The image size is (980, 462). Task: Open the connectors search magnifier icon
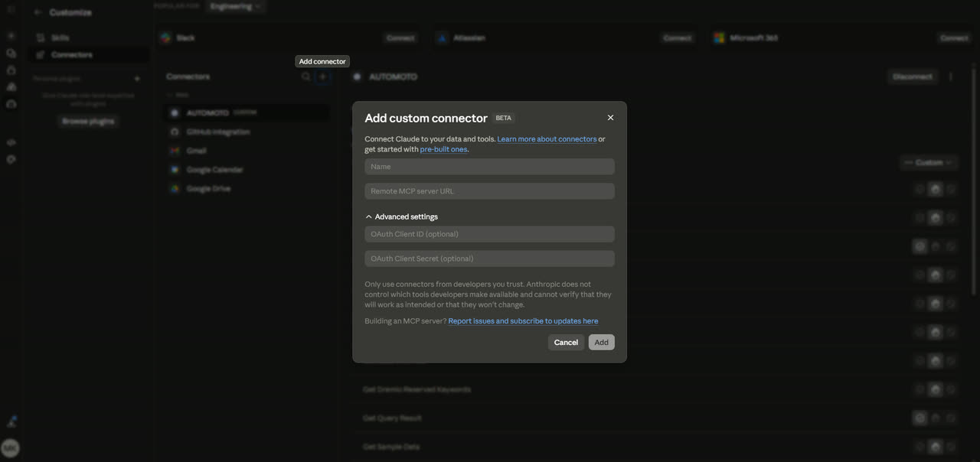pos(306,76)
